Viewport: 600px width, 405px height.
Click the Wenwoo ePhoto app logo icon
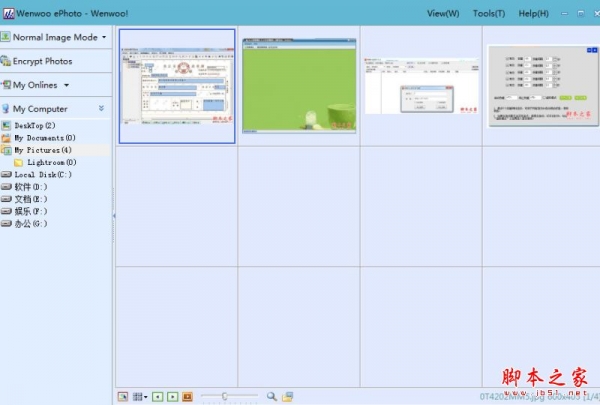(8, 14)
